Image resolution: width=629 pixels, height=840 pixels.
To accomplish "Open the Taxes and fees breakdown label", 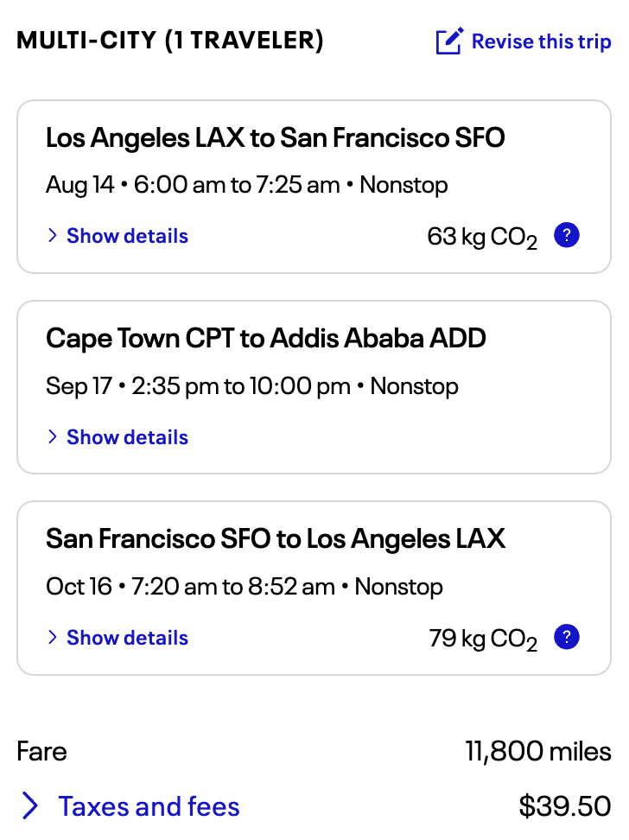I will coord(149,806).
